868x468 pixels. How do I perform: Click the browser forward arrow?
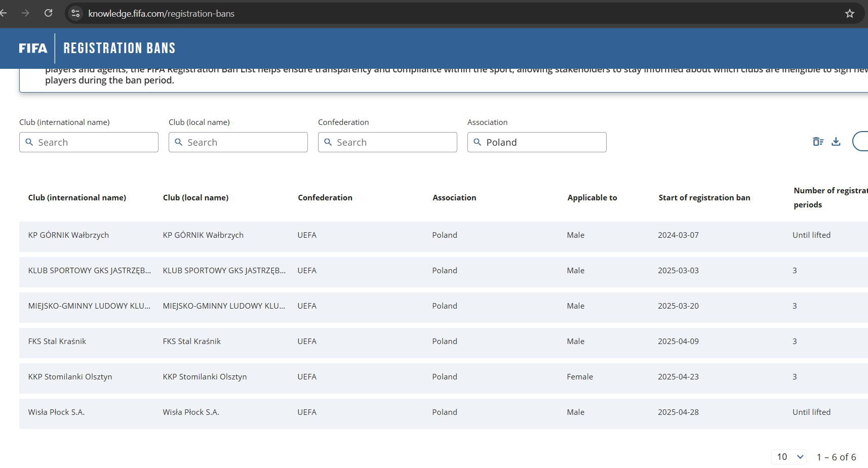pyautogui.click(x=25, y=13)
